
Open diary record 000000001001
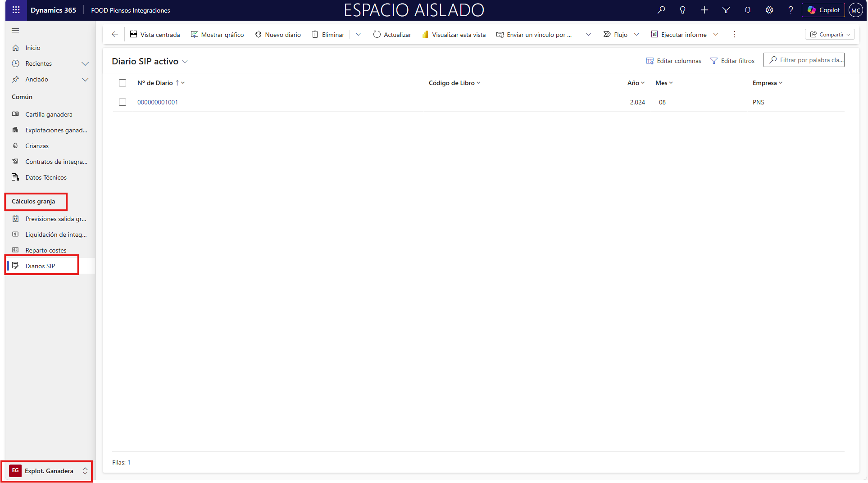point(158,102)
